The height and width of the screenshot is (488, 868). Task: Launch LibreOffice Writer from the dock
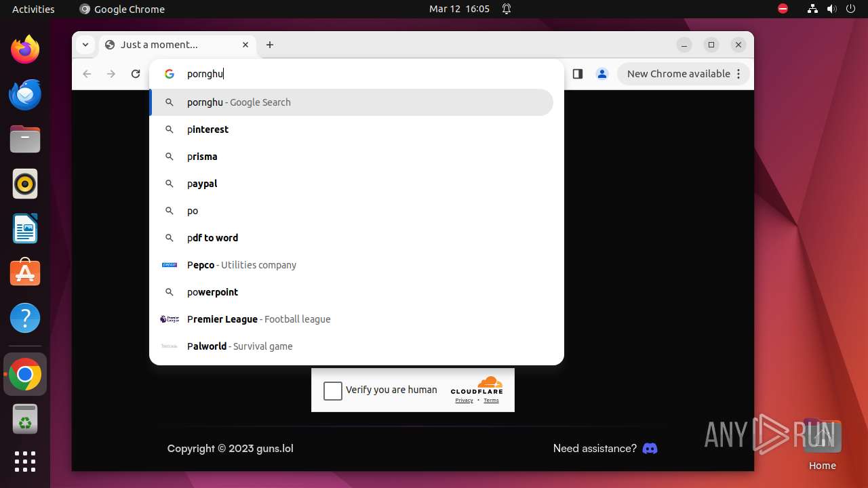pyautogui.click(x=25, y=228)
